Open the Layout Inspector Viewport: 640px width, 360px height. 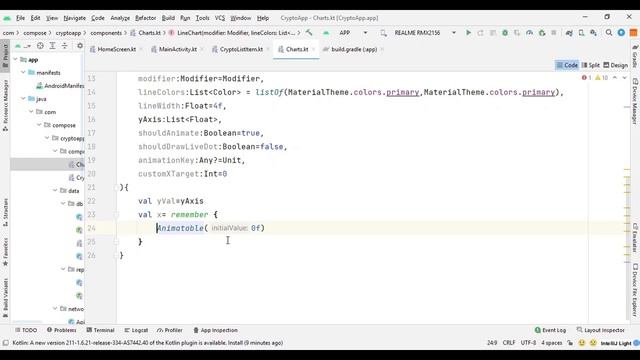pos(600,330)
